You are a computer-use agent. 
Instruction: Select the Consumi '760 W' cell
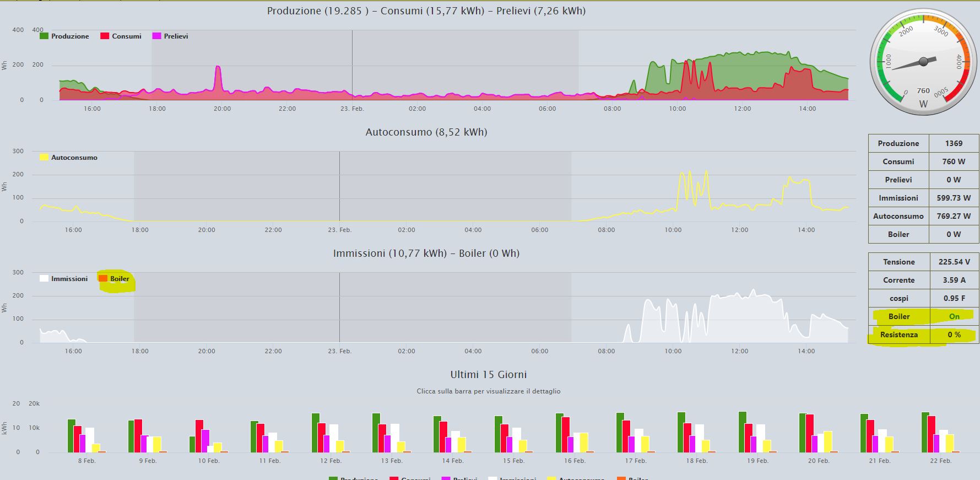954,161
